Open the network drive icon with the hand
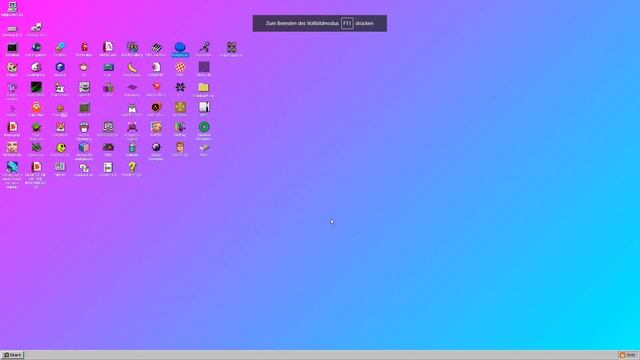 (x=36, y=27)
